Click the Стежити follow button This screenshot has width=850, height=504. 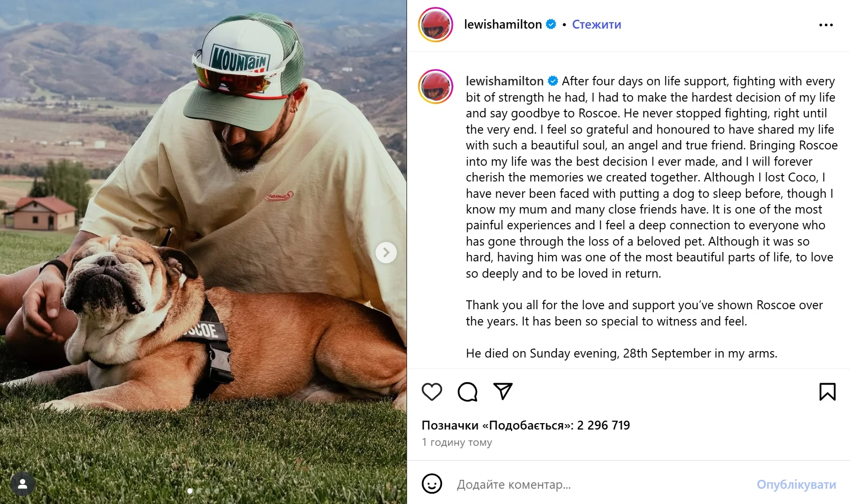tap(596, 24)
